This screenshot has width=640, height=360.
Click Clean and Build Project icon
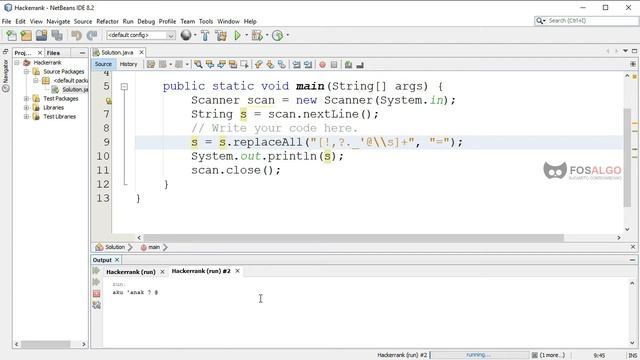(221, 36)
